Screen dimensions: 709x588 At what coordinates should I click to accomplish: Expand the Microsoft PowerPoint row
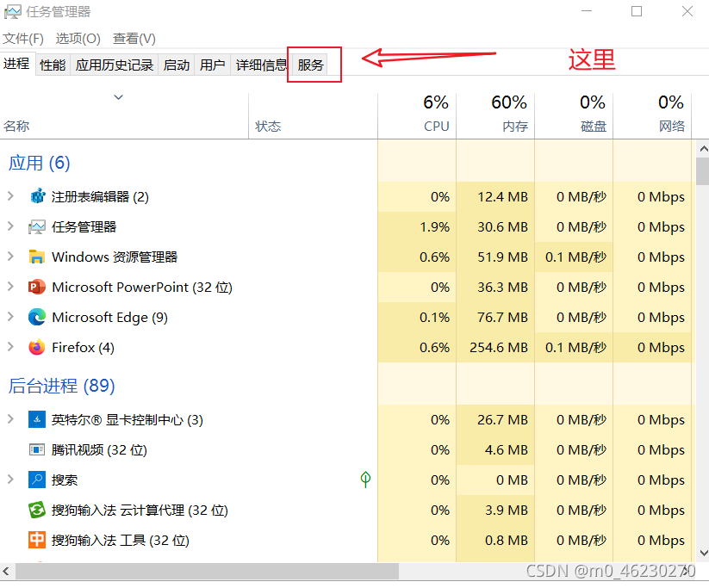click(x=10, y=287)
